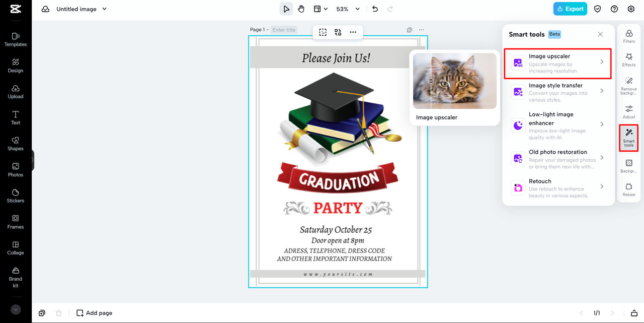Viewport: 644px width, 323px height.
Task: Expand Image upscaler chevron arrow
Action: (x=602, y=62)
